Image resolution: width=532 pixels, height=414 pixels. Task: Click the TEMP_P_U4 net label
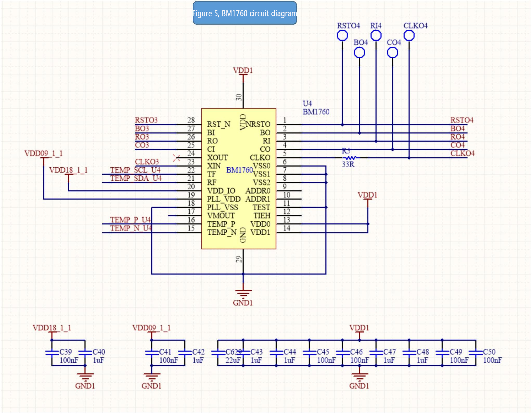(x=130, y=220)
